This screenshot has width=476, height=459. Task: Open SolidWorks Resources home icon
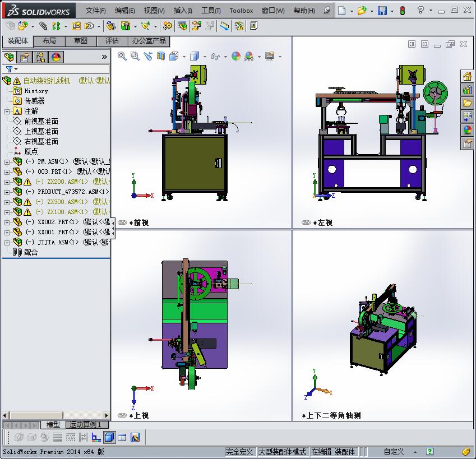467,76
